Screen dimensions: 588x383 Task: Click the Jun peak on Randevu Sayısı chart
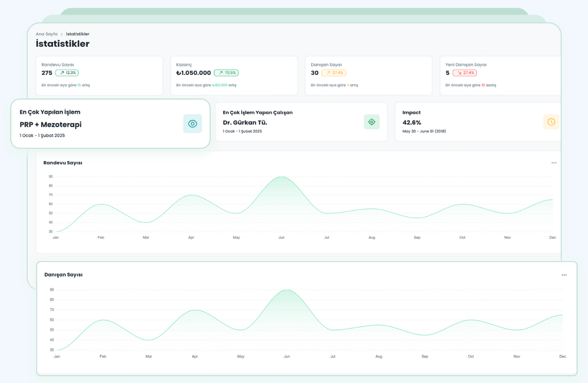(x=281, y=177)
